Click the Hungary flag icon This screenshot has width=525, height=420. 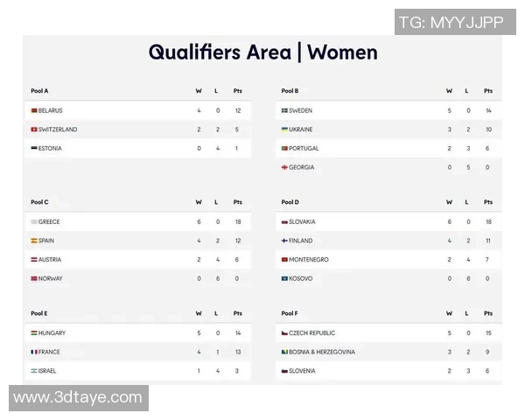pos(34,333)
